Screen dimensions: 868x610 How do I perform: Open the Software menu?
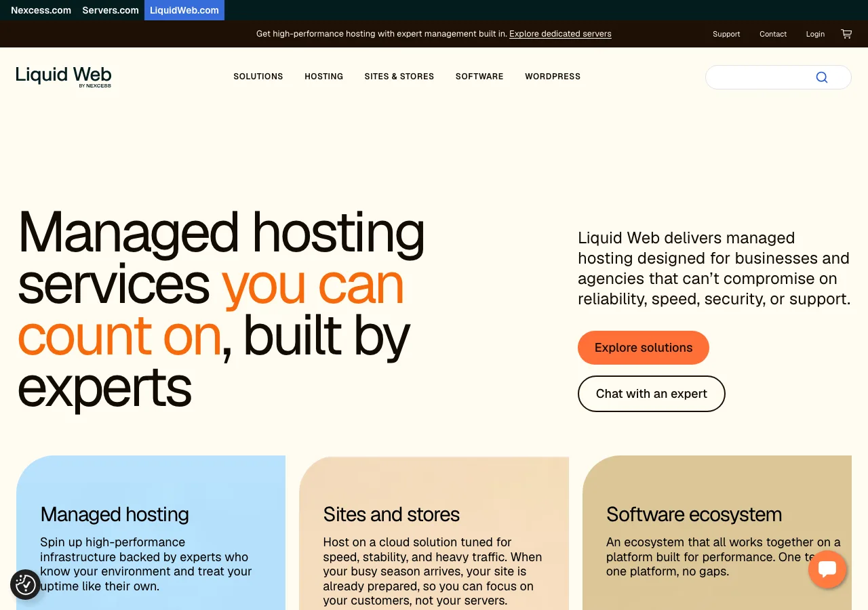(479, 77)
